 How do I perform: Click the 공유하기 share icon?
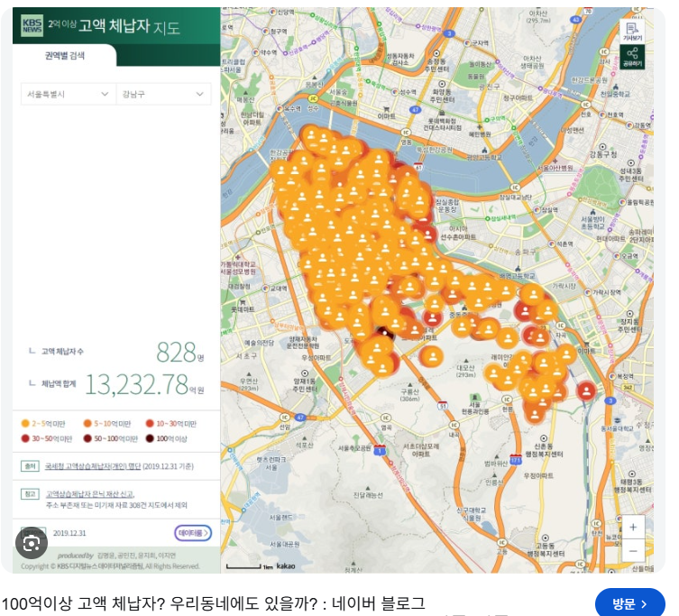632,57
